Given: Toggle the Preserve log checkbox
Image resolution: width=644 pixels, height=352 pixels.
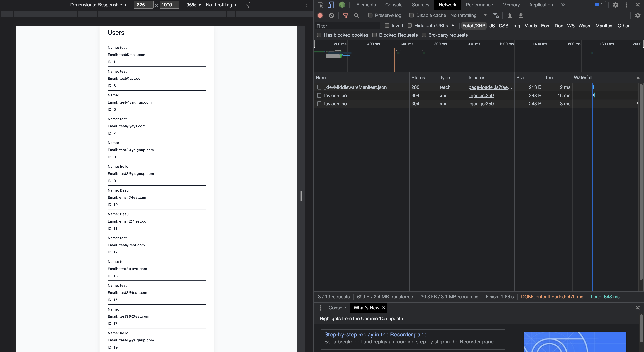Looking at the screenshot, I should (x=370, y=16).
